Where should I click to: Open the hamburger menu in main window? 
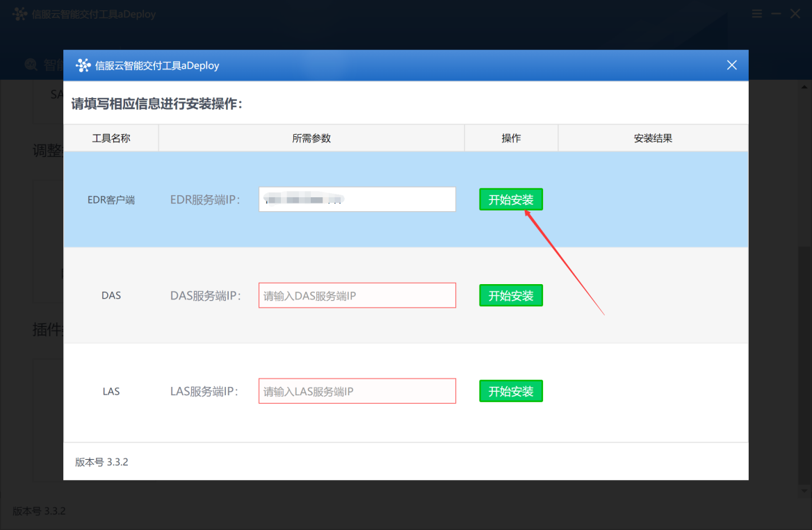[x=757, y=14]
